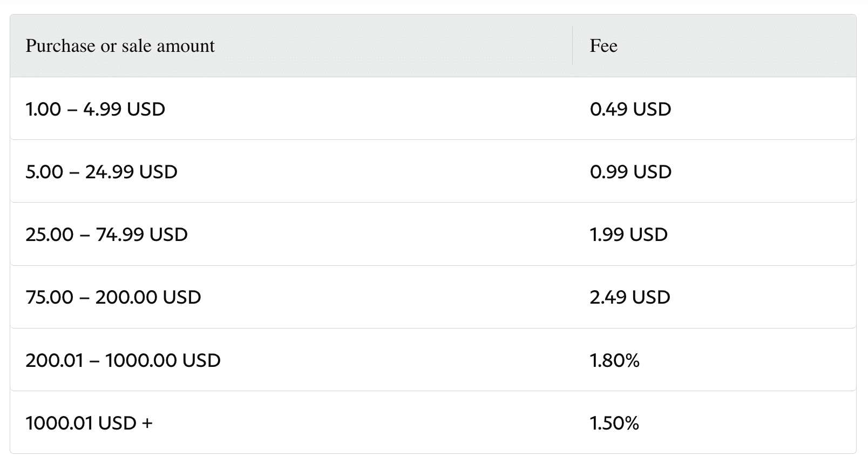
Task: Select the '200.01 – 1000.00 USD' amount cell
Action: pos(291,359)
